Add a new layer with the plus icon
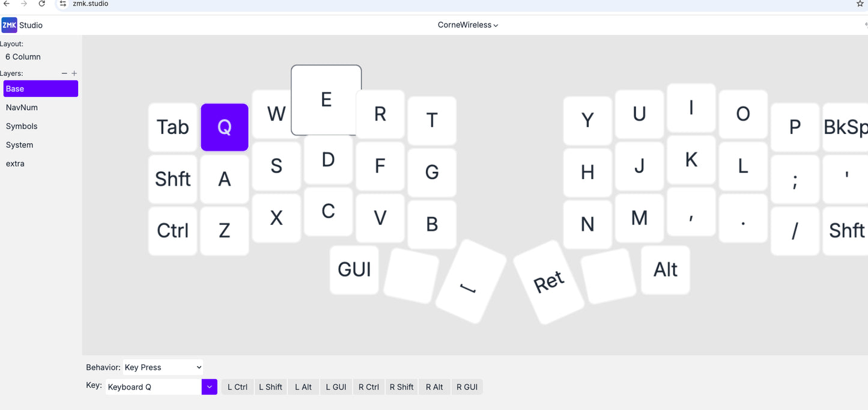This screenshot has height=410, width=868. pos(74,73)
